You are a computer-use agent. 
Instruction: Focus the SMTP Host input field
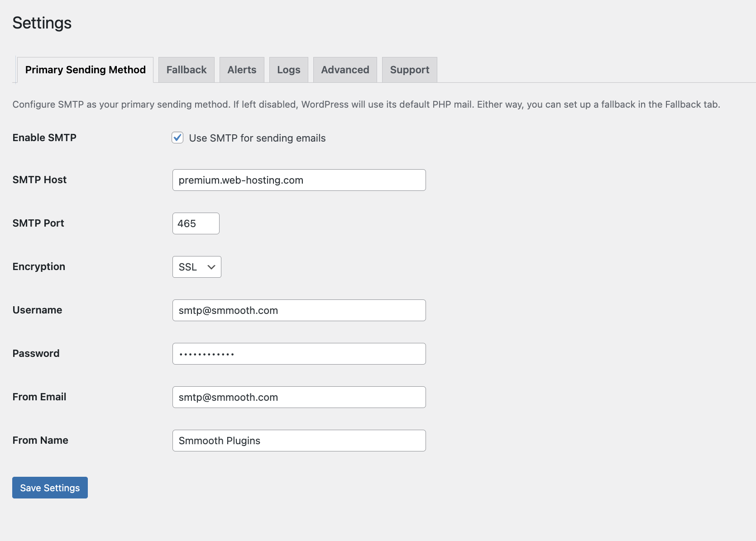(299, 180)
